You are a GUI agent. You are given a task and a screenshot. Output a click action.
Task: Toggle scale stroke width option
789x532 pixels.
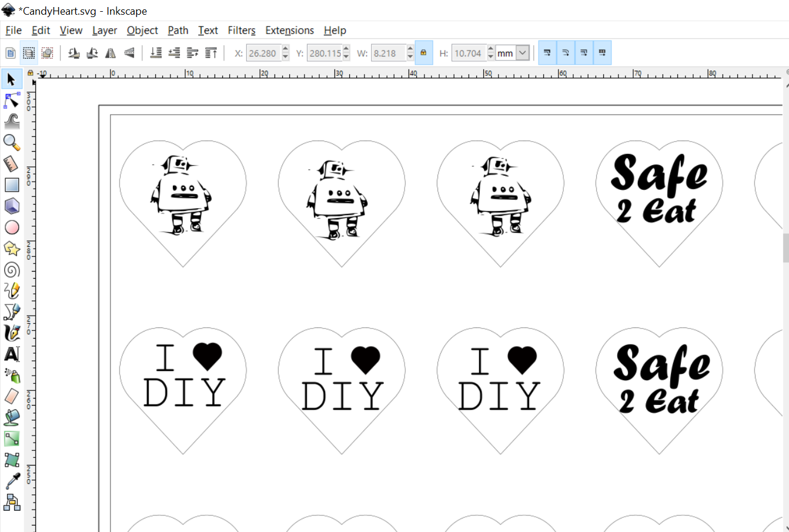pos(547,53)
